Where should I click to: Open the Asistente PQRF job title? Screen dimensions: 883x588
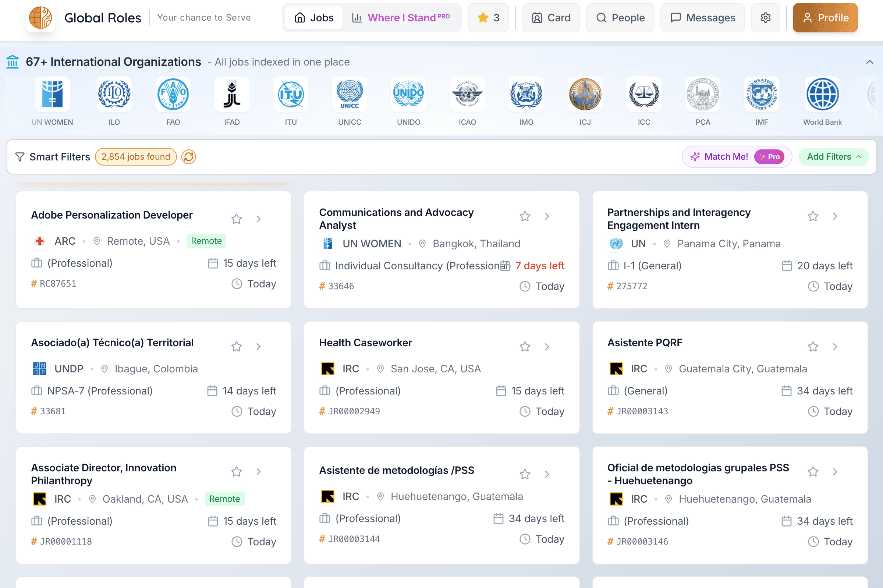click(645, 343)
